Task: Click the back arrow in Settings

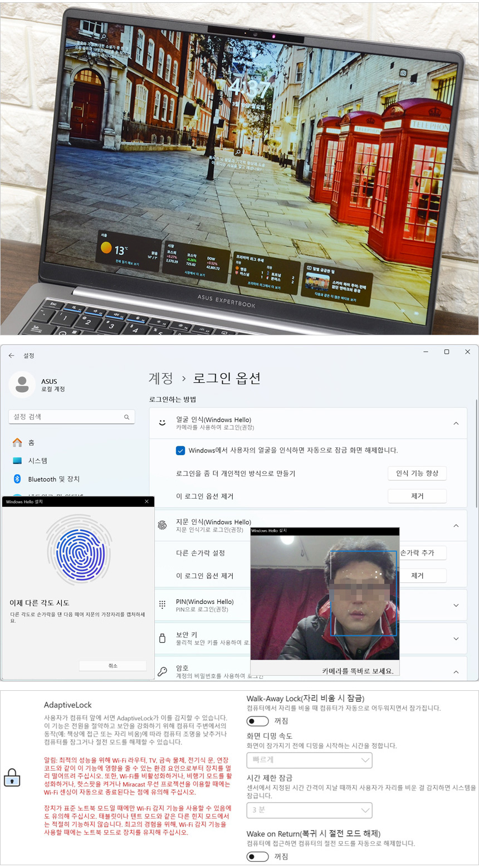Action: pyautogui.click(x=12, y=355)
